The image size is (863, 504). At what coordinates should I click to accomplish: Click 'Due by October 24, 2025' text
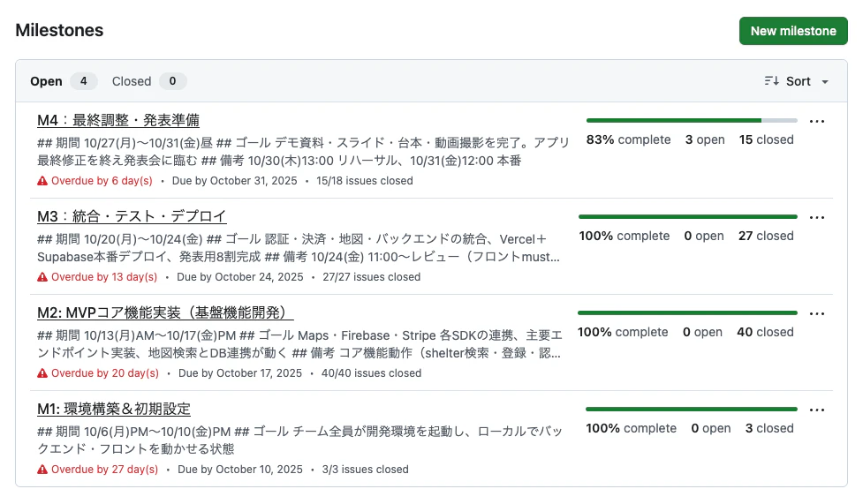tap(240, 277)
